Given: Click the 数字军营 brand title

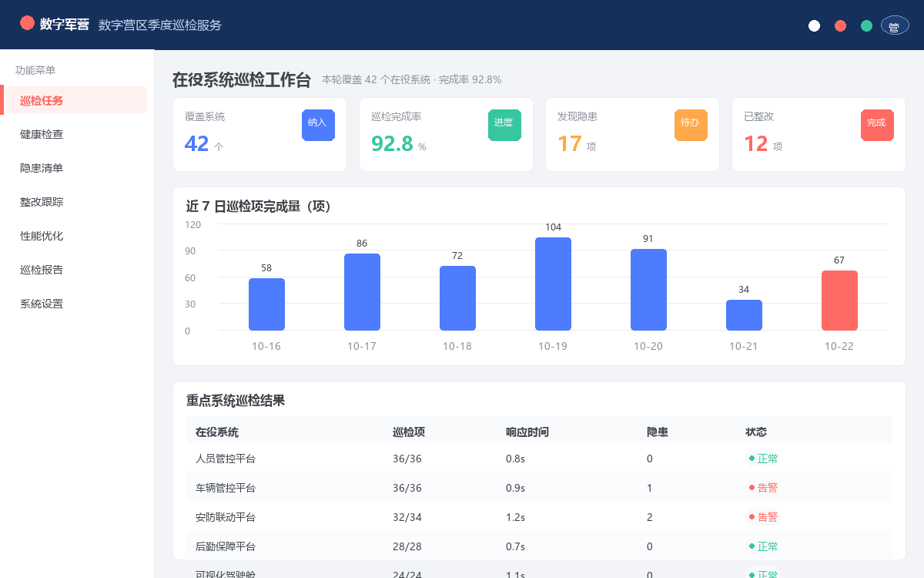Looking at the screenshot, I should tap(64, 25).
